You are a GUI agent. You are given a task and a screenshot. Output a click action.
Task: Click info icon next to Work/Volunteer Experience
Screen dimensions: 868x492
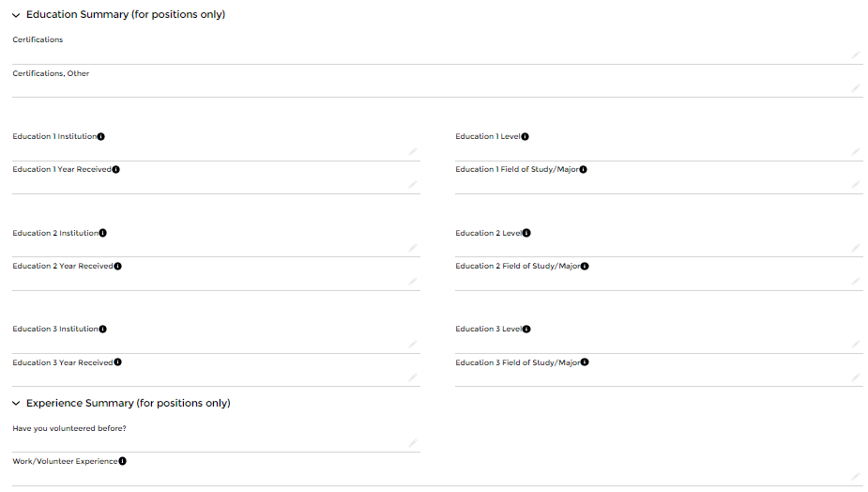123,461
